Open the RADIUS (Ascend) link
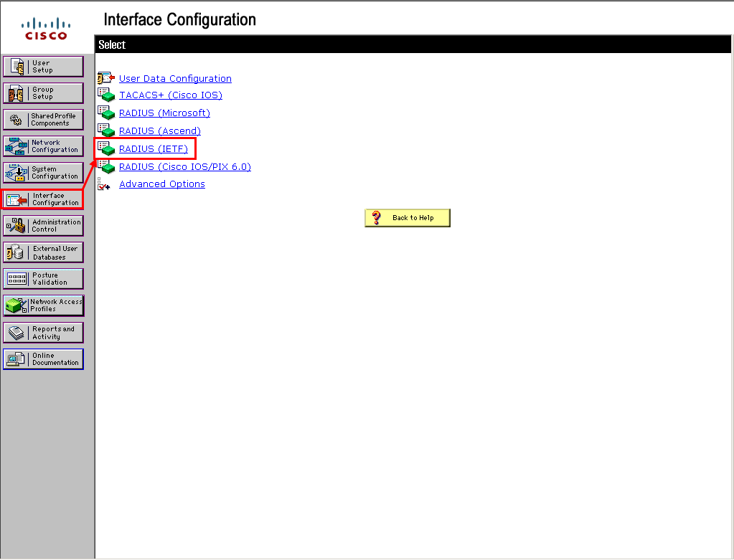 [x=159, y=131]
